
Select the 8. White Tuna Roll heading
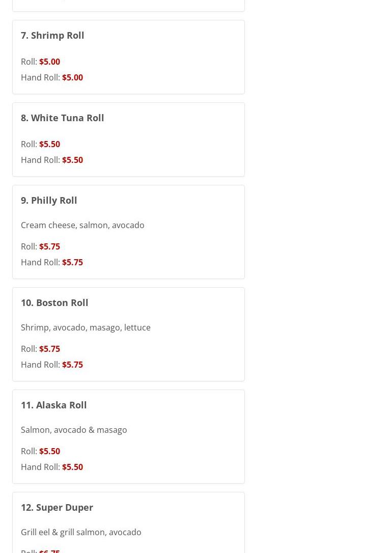point(62,118)
